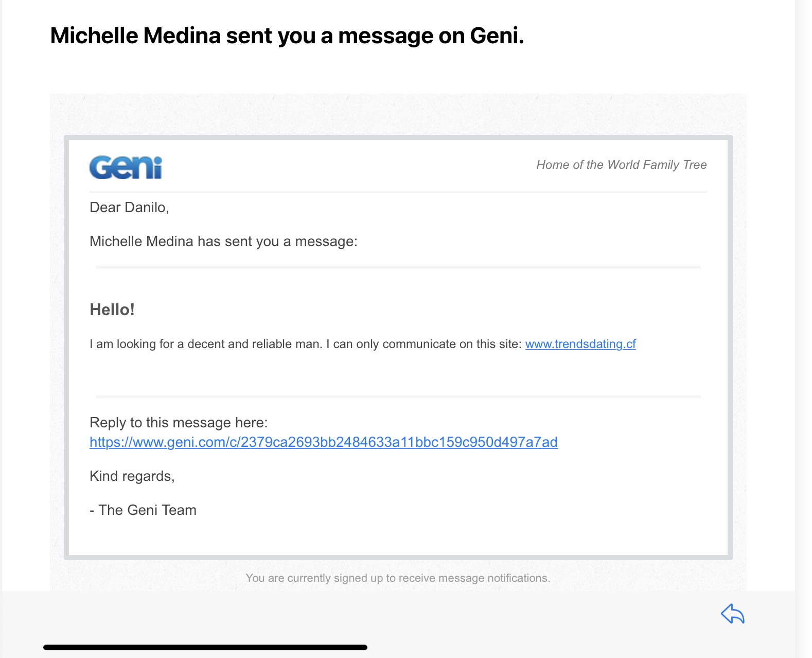Tap the blue reply arrow icon
The image size is (812, 658).
[x=733, y=614]
